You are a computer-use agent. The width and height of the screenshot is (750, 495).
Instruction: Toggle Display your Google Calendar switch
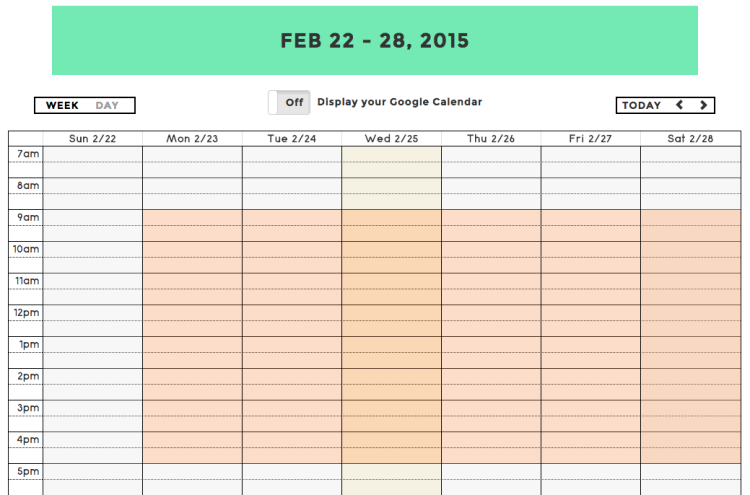289,102
